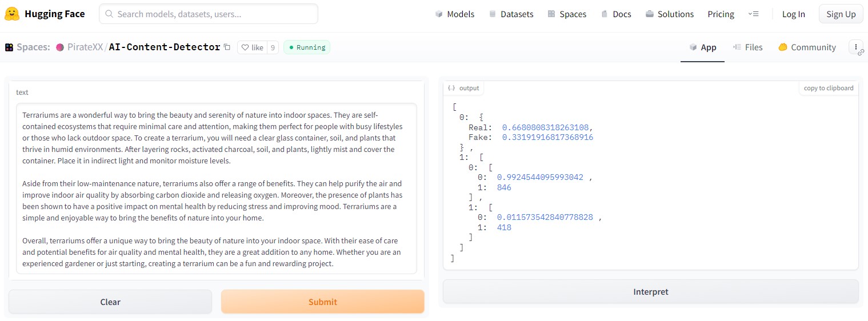
Task: Like this space
Action: 252,47
